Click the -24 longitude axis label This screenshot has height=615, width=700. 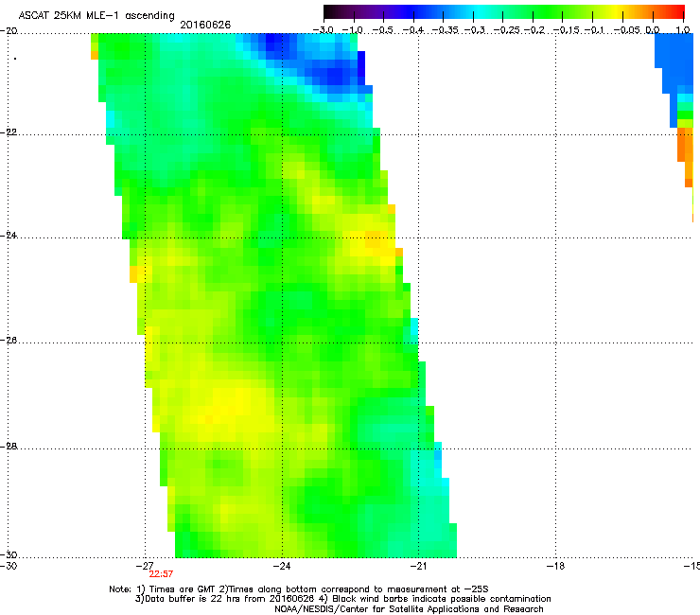(x=282, y=566)
